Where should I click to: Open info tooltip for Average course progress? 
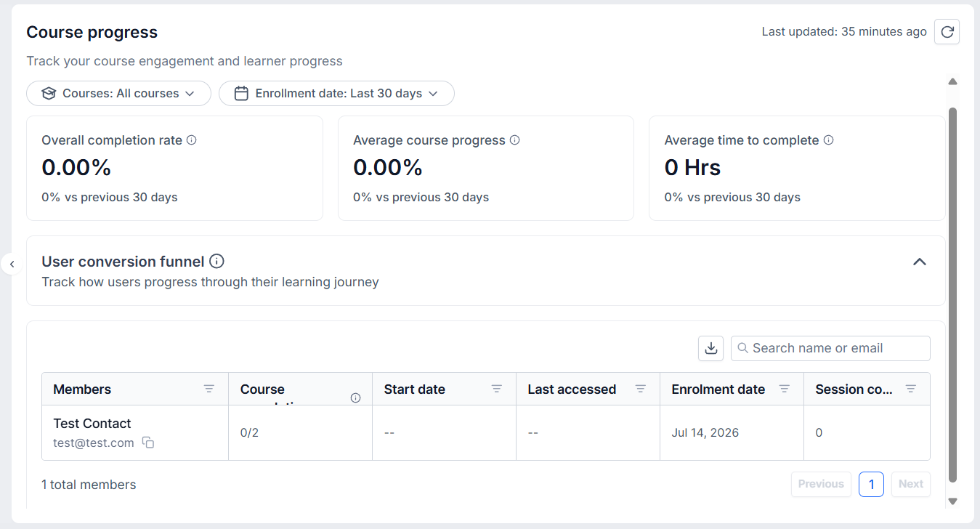(514, 140)
